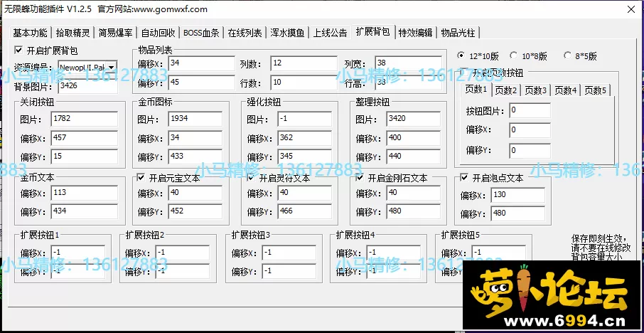Open the 简易爆率 tab
Viewport: 644px width, 333px height.
(115, 33)
